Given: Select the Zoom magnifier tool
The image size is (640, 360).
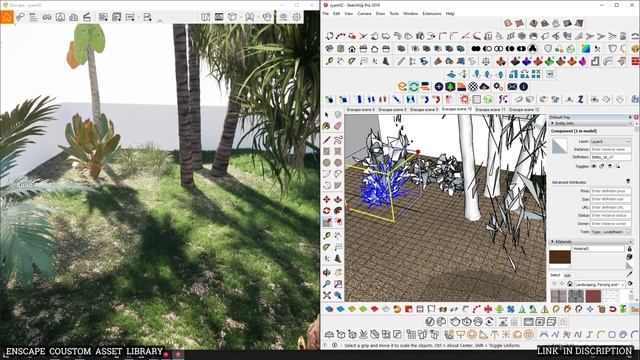Looking at the screenshot, I should coord(327,284).
